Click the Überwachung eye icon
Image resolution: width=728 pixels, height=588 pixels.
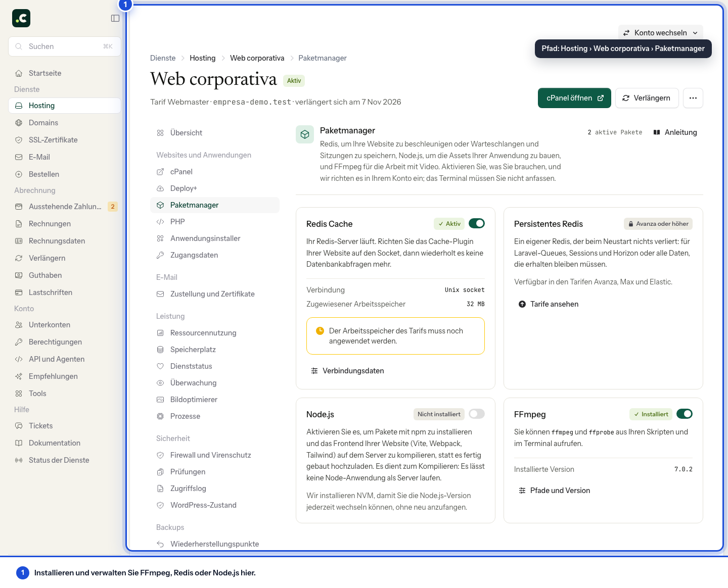pyautogui.click(x=160, y=383)
